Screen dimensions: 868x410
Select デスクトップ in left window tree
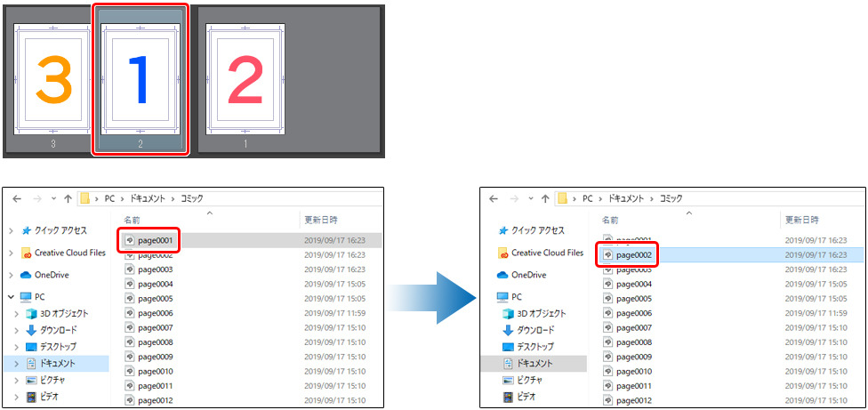pos(58,347)
